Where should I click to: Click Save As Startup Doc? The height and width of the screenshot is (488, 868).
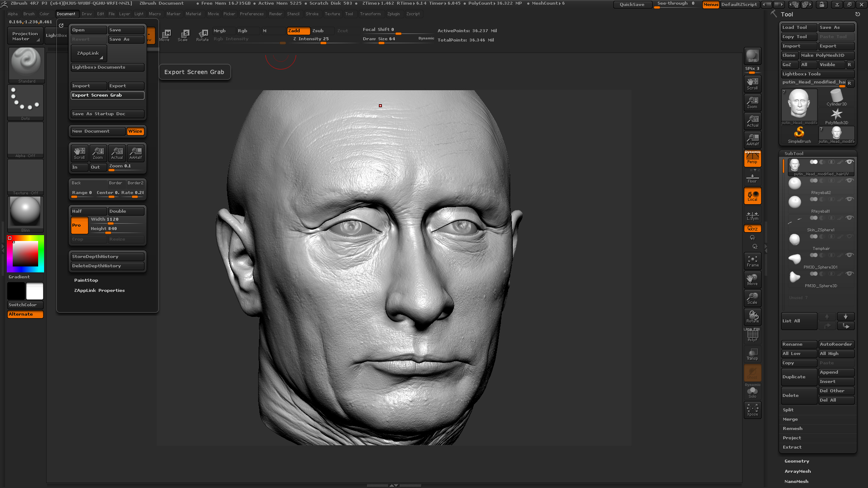107,114
